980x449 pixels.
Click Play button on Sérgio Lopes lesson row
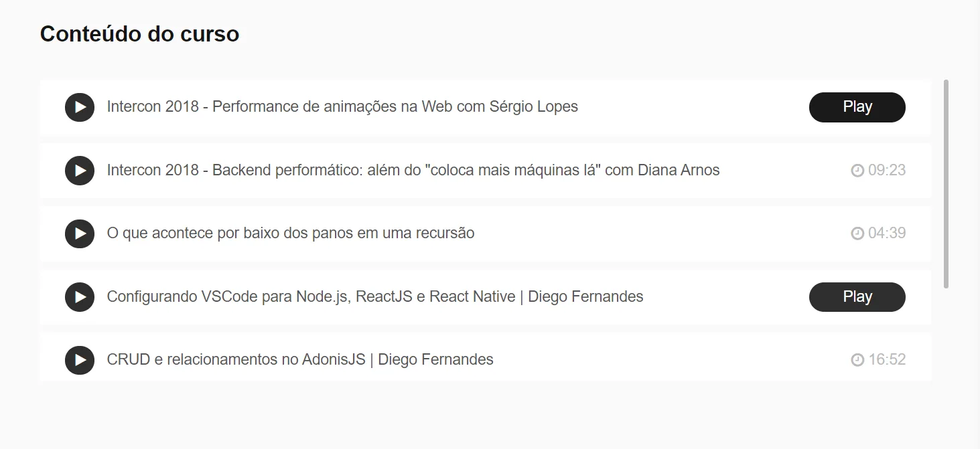point(857,107)
